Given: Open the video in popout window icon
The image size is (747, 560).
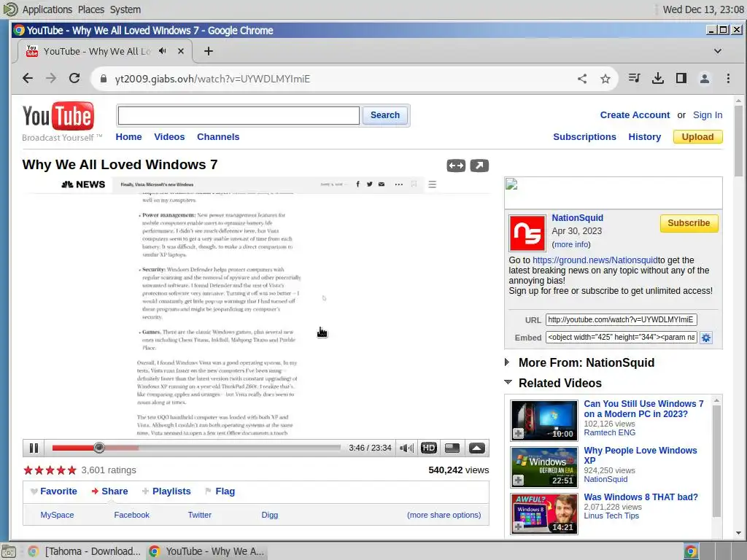Looking at the screenshot, I should [479, 166].
